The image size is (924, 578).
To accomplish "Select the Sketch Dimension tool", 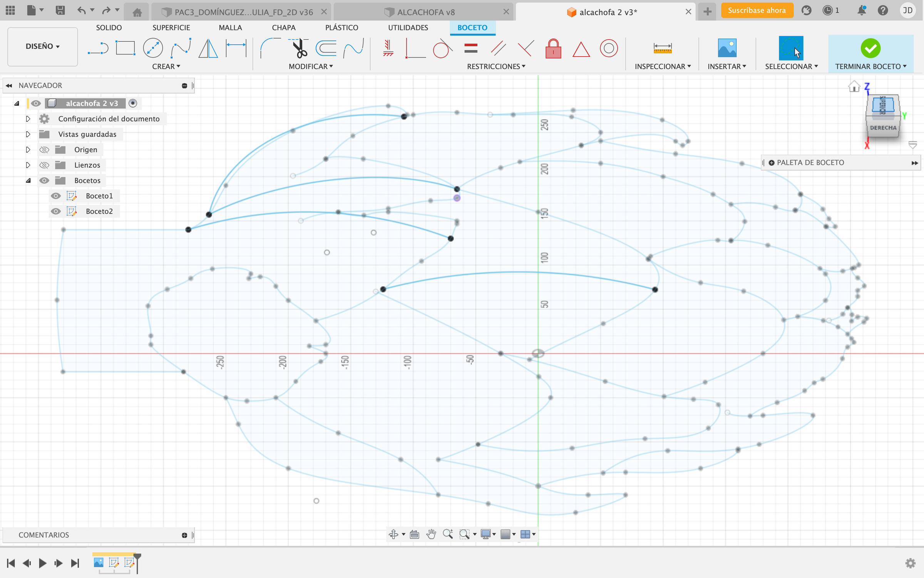I will point(236,49).
